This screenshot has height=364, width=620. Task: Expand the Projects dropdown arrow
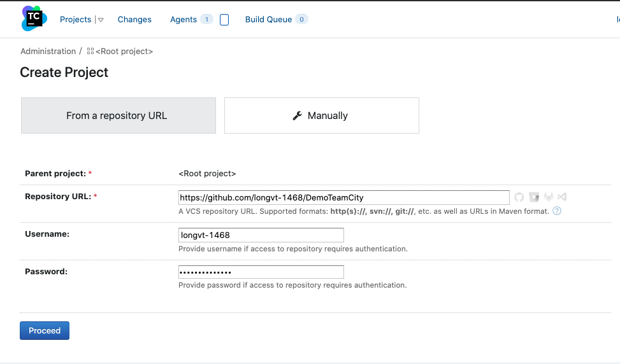101,20
